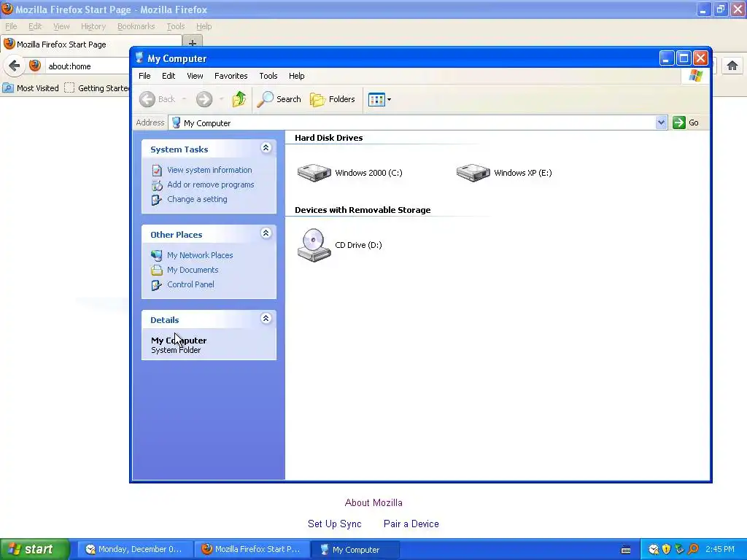Click the 2:45 PM system clock
Screen dimensions: 747x560
pyautogui.click(x=720, y=549)
